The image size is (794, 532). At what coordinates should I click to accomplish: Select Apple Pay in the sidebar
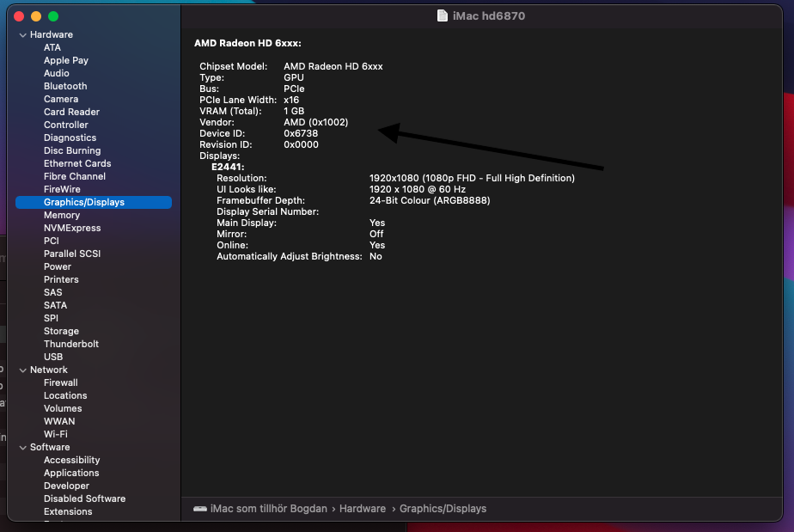66,60
